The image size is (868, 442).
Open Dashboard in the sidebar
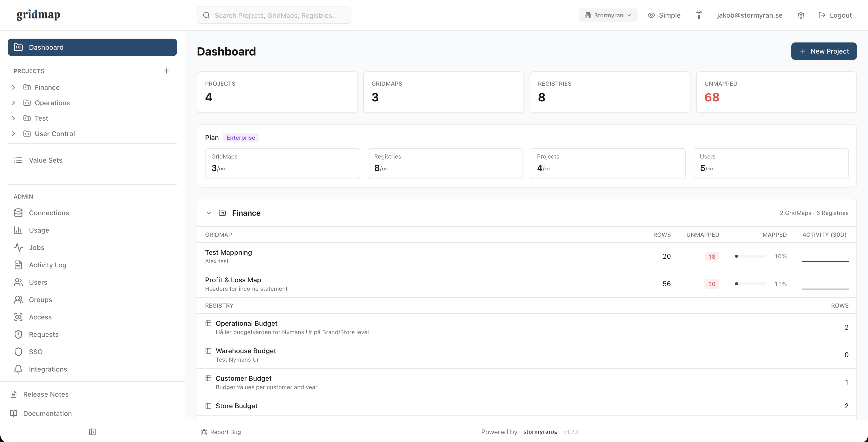[92, 47]
